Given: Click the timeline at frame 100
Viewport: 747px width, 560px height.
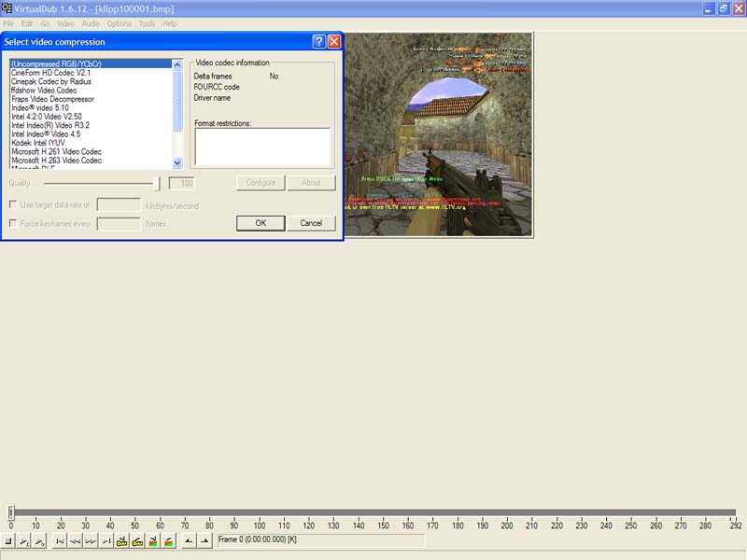Looking at the screenshot, I should tap(260, 525).
